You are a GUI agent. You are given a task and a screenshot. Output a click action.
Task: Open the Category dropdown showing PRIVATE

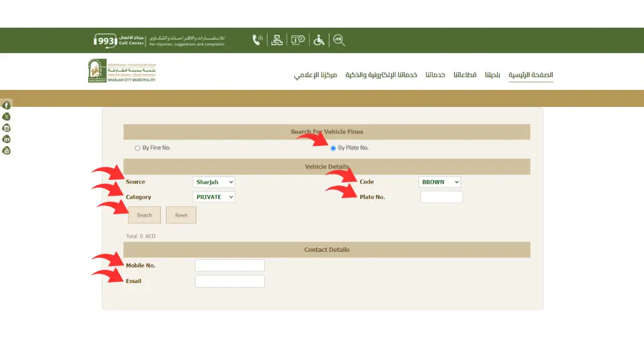214,197
